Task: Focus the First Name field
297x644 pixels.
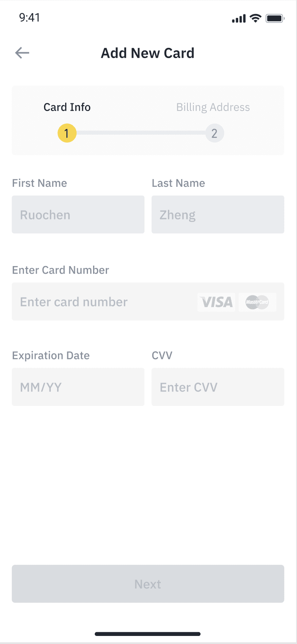Action: (78, 214)
